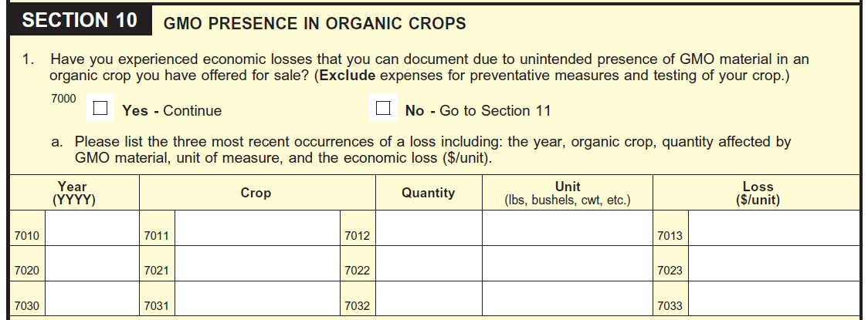The width and height of the screenshot is (868, 320).
Task: Click the Crop field labeled 7011
Action: coord(256,228)
